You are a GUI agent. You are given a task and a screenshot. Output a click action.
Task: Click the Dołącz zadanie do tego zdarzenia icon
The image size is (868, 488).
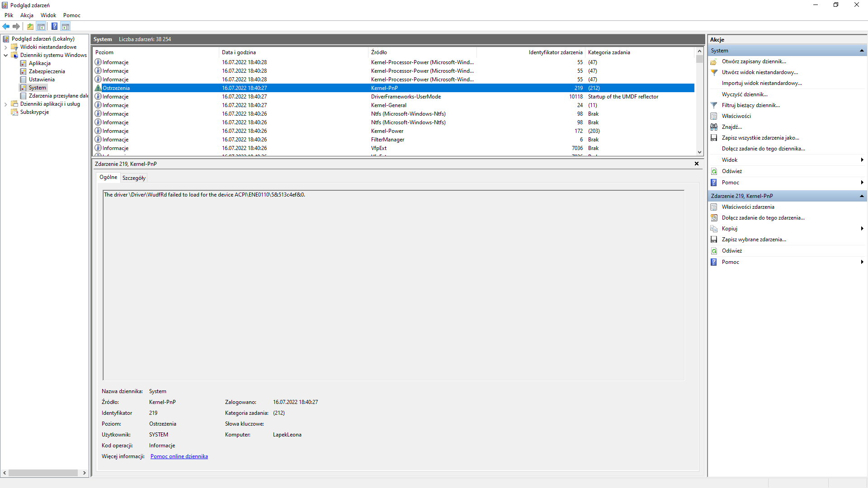pyautogui.click(x=714, y=218)
